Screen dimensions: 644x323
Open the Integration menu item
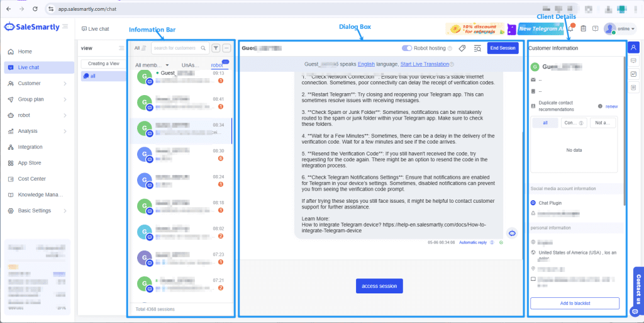tap(30, 147)
